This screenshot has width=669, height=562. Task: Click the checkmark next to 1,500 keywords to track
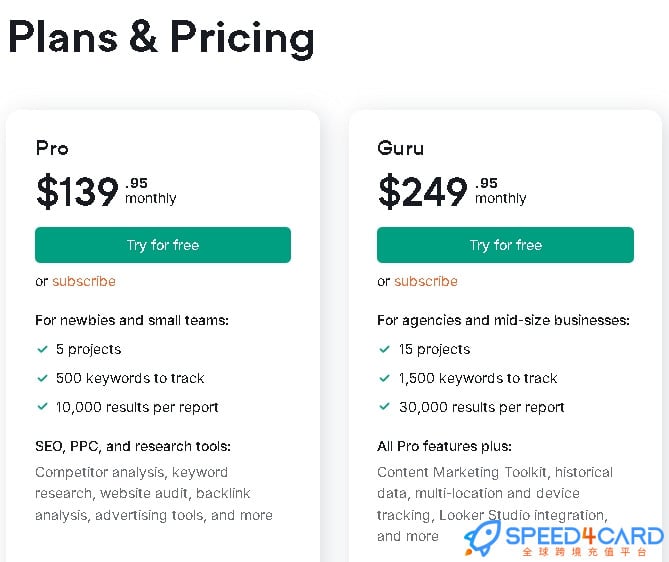click(x=384, y=378)
